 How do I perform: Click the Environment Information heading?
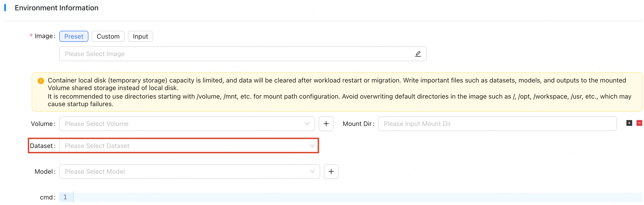(56, 8)
